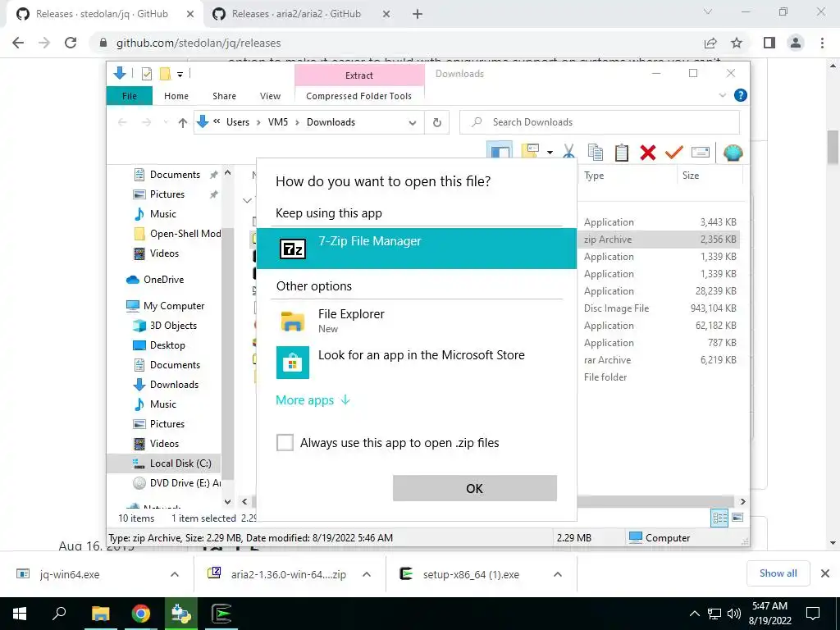Bookmark this page with the star icon
840x630 pixels.
pyautogui.click(x=737, y=43)
